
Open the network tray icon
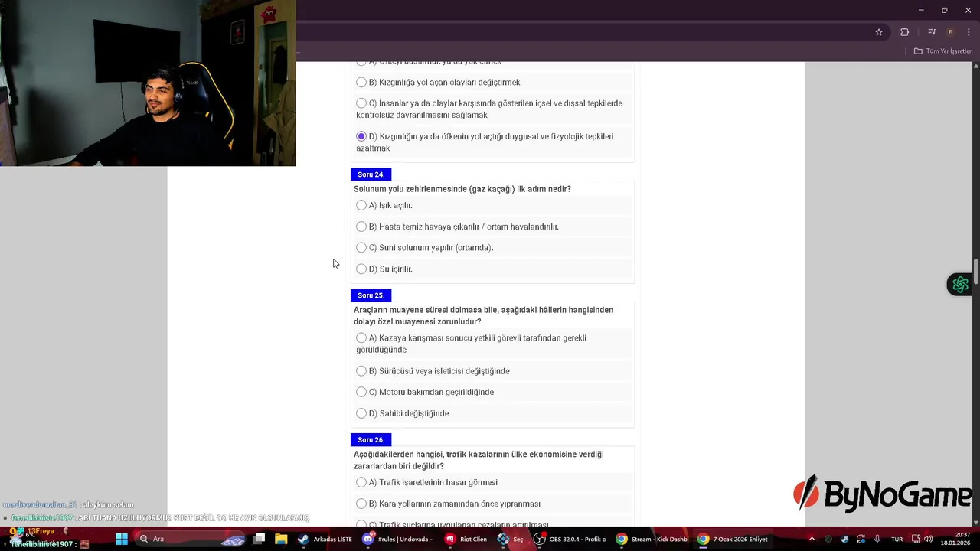click(x=916, y=539)
